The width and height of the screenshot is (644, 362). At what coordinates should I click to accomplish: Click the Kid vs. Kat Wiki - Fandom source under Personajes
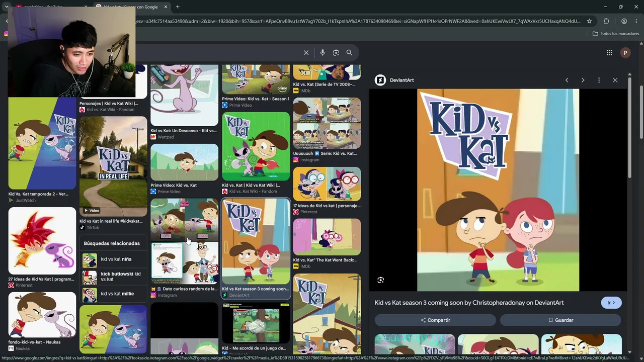[x=110, y=110]
